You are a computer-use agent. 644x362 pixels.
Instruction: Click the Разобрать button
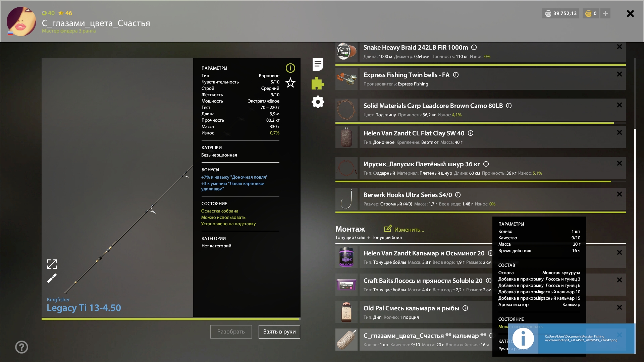pyautogui.click(x=231, y=332)
